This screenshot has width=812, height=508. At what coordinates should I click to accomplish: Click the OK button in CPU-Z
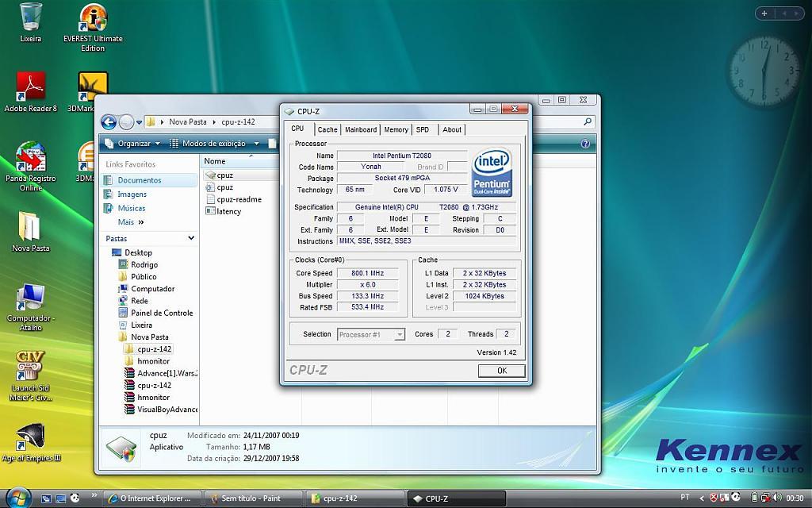(502, 371)
